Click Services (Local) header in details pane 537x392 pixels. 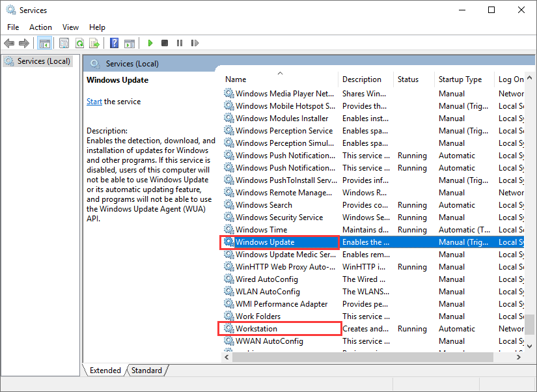(x=132, y=64)
